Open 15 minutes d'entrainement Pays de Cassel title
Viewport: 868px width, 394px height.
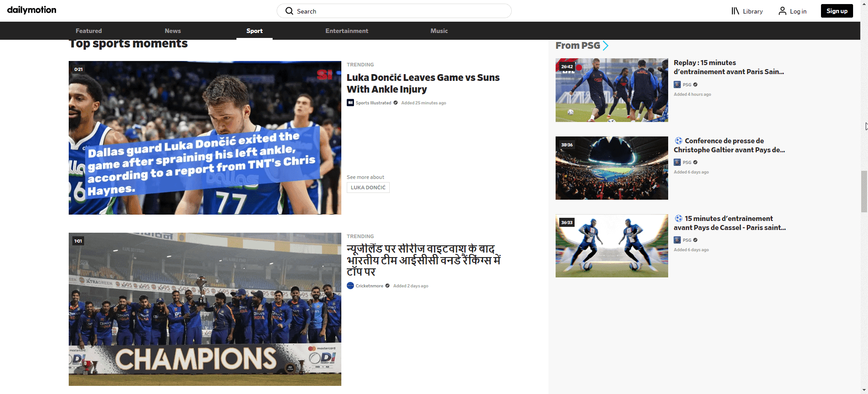pos(730,223)
